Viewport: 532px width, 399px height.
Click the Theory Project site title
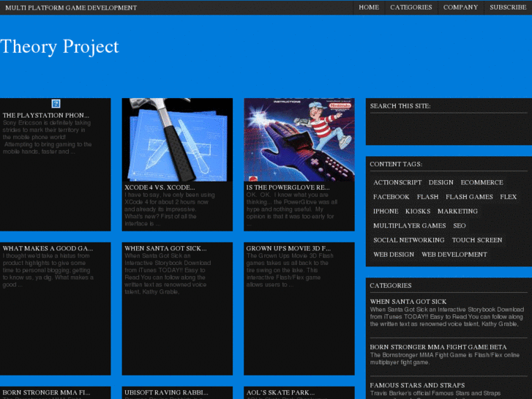[x=60, y=47]
